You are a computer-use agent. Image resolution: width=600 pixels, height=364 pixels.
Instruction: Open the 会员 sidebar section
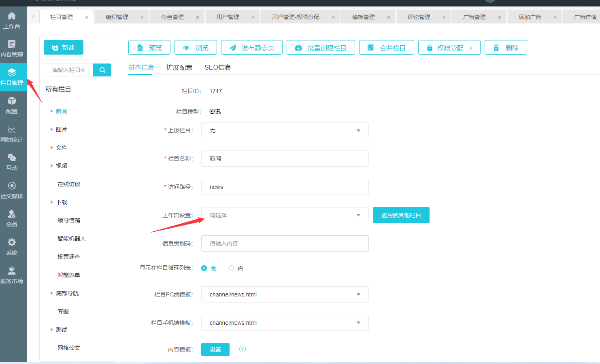[x=12, y=218]
